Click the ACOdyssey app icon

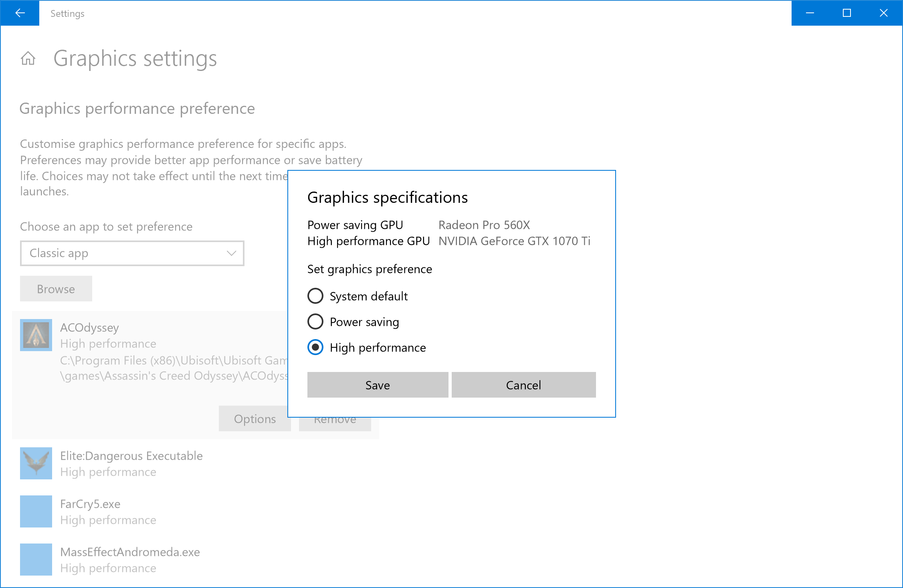[36, 335]
